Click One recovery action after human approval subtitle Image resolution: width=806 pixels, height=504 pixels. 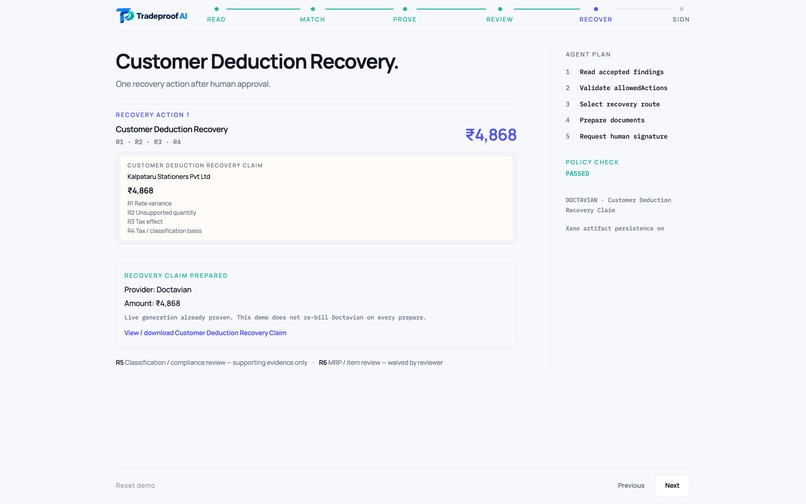click(x=193, y=84)
